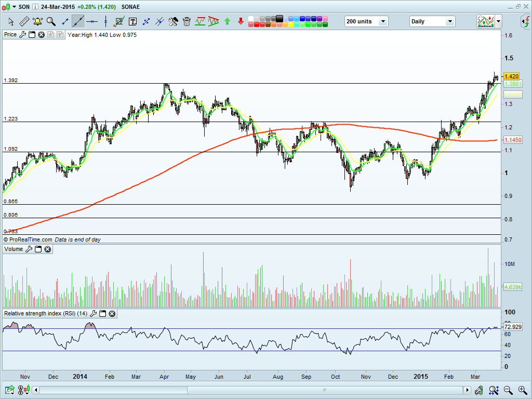Open Price panel wrench settings
Image resolution: width=532 pixels, height=399 pixels.
click(x=22, y=35)
